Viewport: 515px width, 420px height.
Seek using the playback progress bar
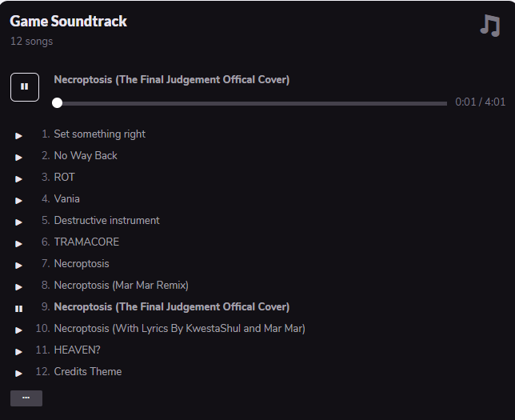pos(251,103)
